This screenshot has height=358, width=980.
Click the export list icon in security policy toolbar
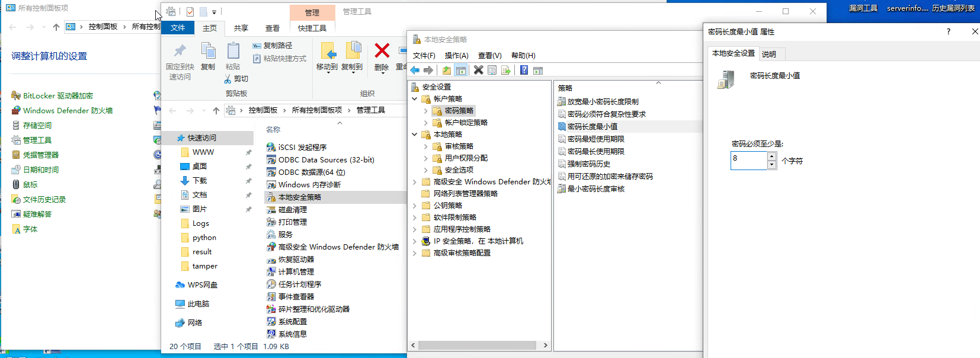505,71
